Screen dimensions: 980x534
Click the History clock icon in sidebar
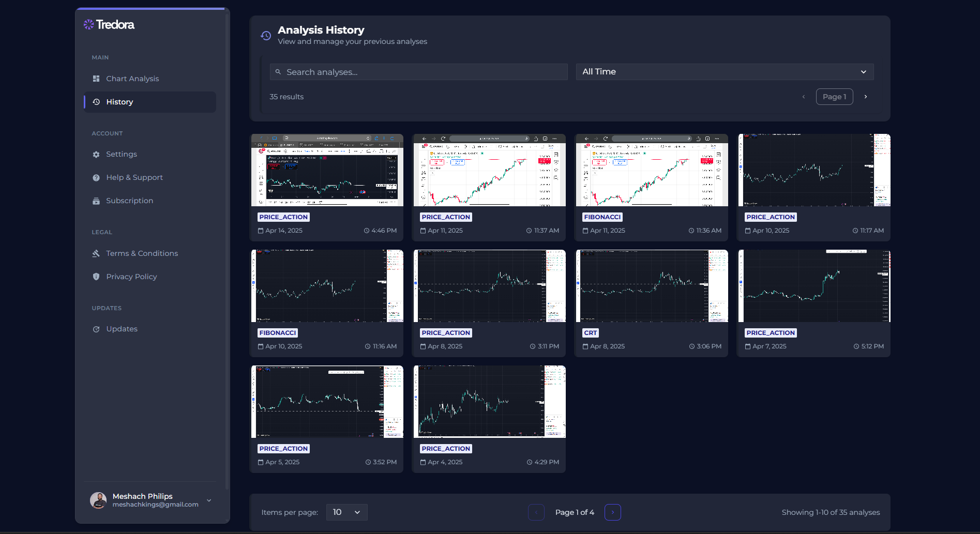pos(96,102)
